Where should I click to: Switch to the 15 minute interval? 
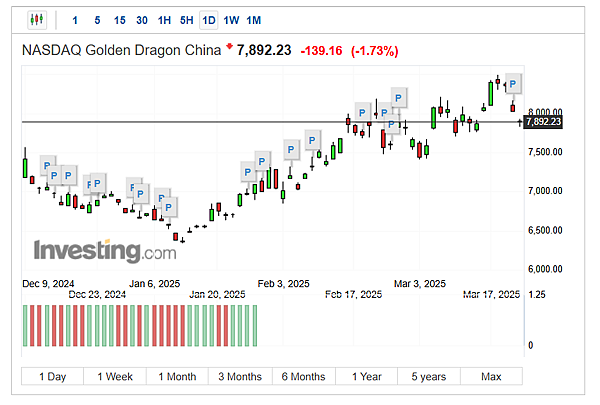point(120,20)
